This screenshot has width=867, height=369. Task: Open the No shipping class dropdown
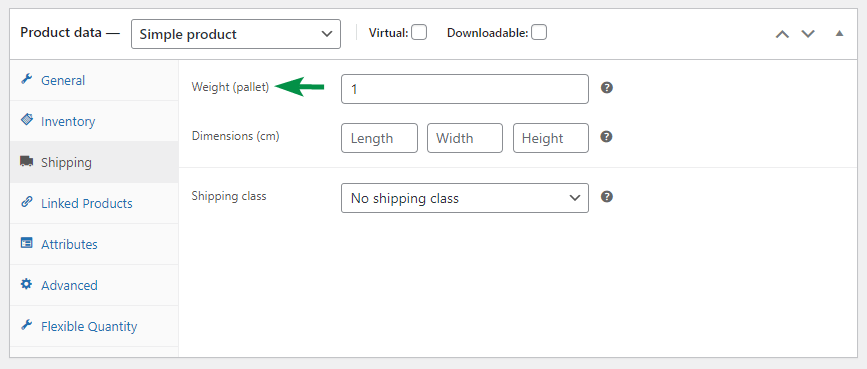pyautogui.click(x=464, y=198)
